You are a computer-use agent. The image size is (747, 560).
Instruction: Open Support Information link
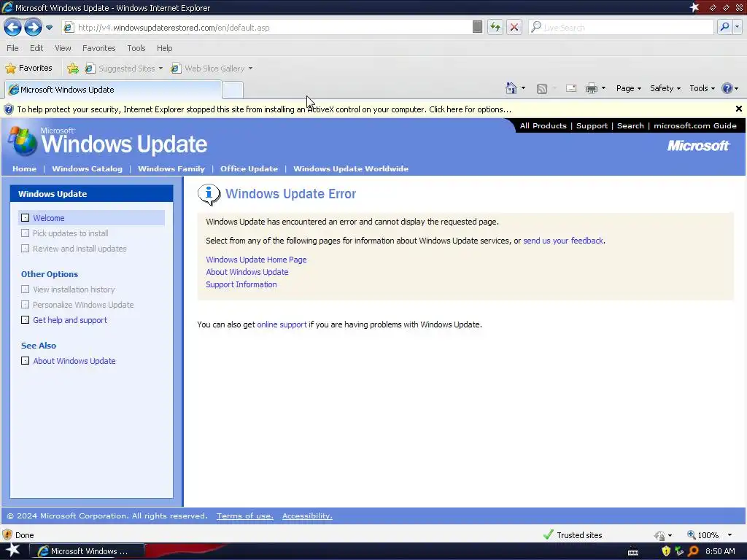[x=241, y=284]
